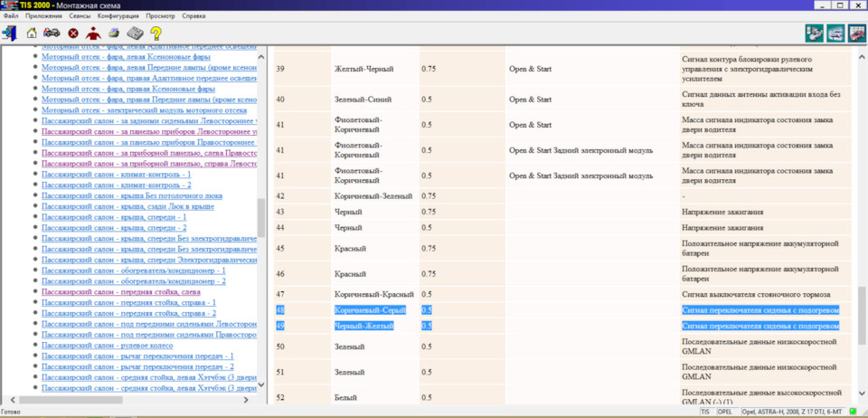Click the teal car-on-lift icon

click(x=835, y=33)
